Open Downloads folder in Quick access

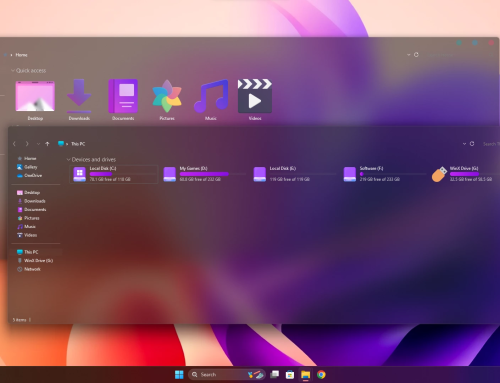pyautogui.click(x=79, y=100)
